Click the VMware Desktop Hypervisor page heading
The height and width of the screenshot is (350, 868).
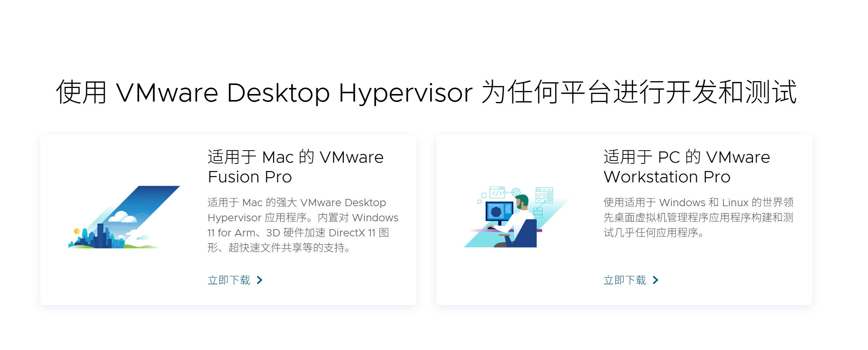(x=426, y=92)
